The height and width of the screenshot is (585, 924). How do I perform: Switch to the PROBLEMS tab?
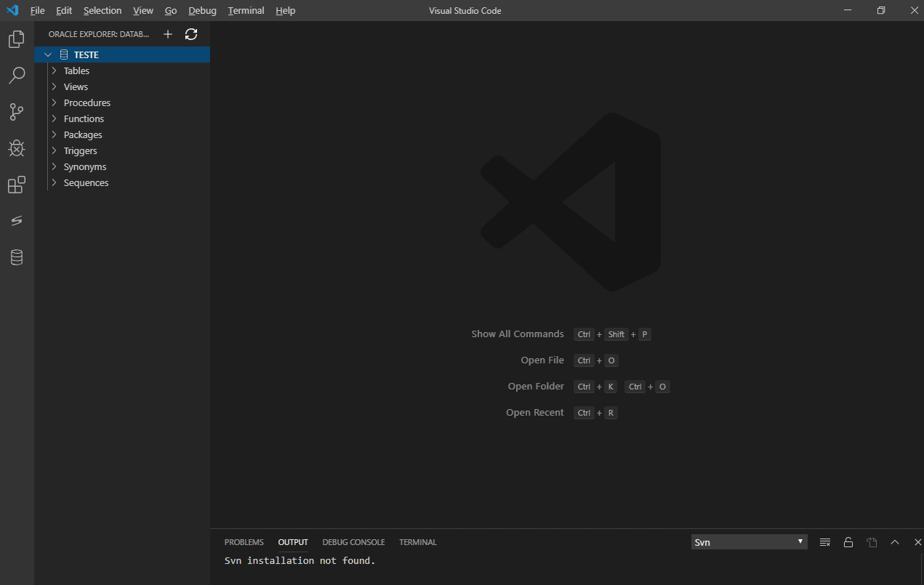click(x=244, y=541)
